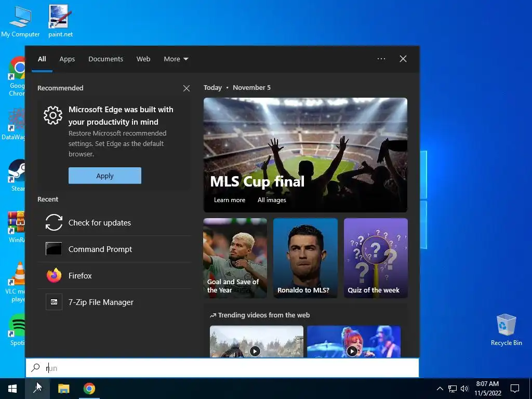Click the 7-Zip File Manager icon
532x399 pixels.
point(54,302)
